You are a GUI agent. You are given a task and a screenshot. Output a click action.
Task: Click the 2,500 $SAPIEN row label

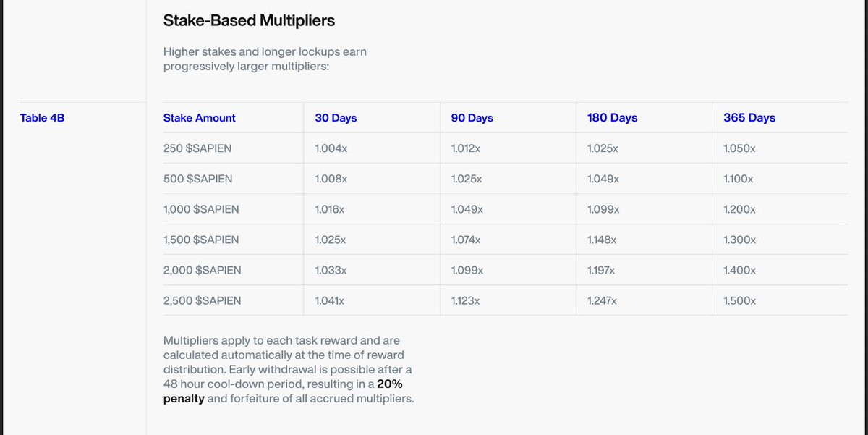(203, 300)
